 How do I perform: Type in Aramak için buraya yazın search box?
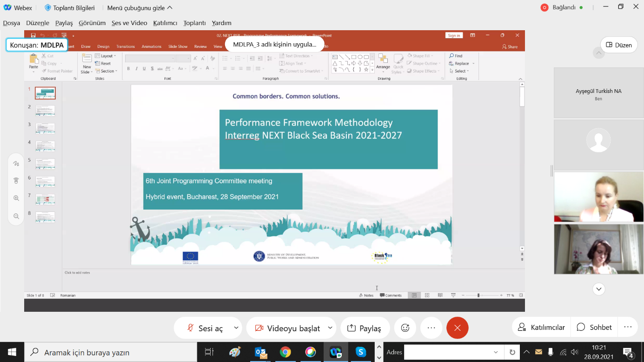pyautogui.click(x=112, y=353)
